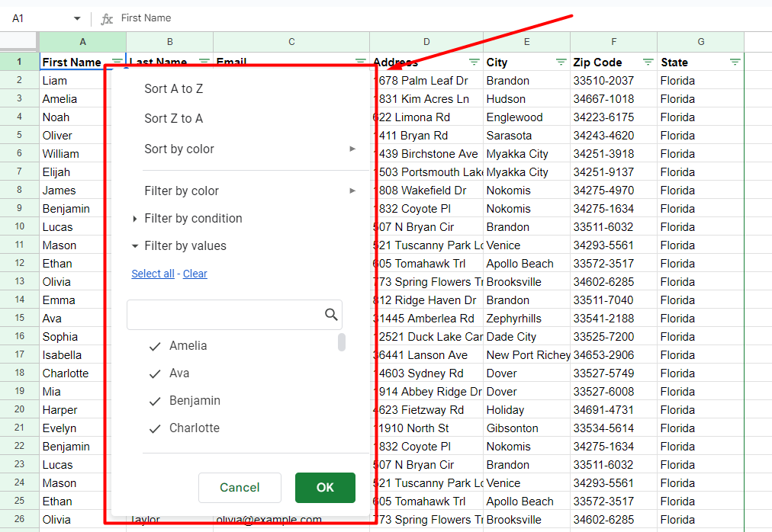
Task: Click the Clear link
Action: 195,274
